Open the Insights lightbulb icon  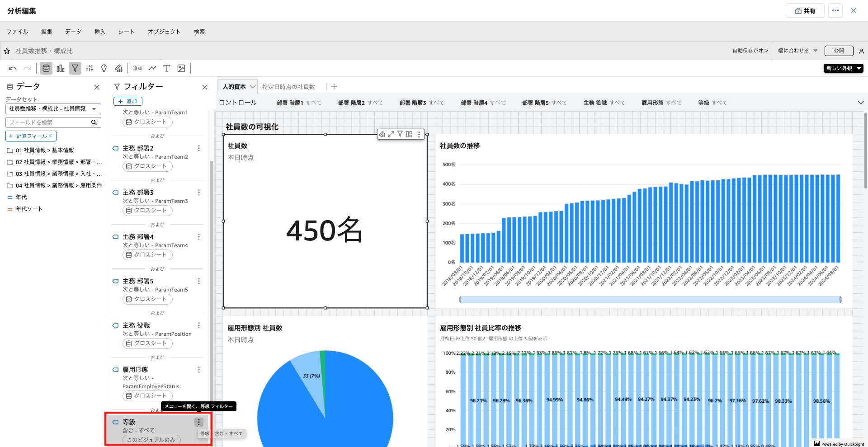(x=104, y=68)
